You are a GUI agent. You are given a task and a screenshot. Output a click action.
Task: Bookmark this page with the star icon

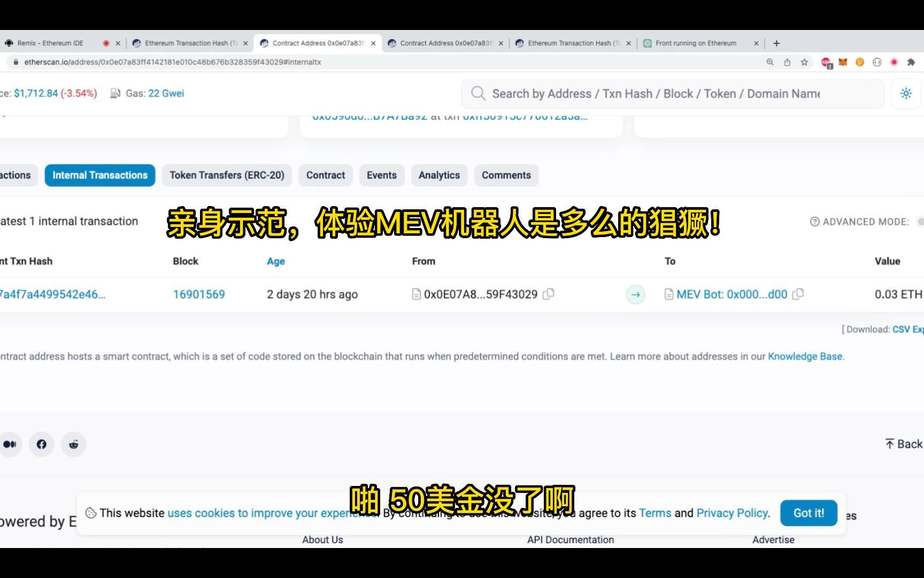pos(804,62)
